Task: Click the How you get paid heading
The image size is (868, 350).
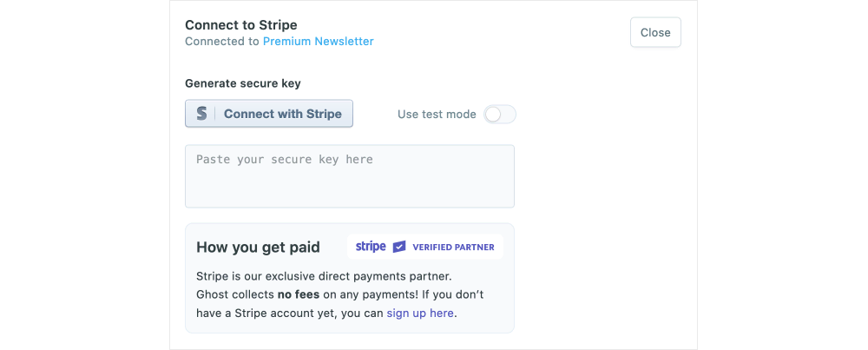Action: 258,247
